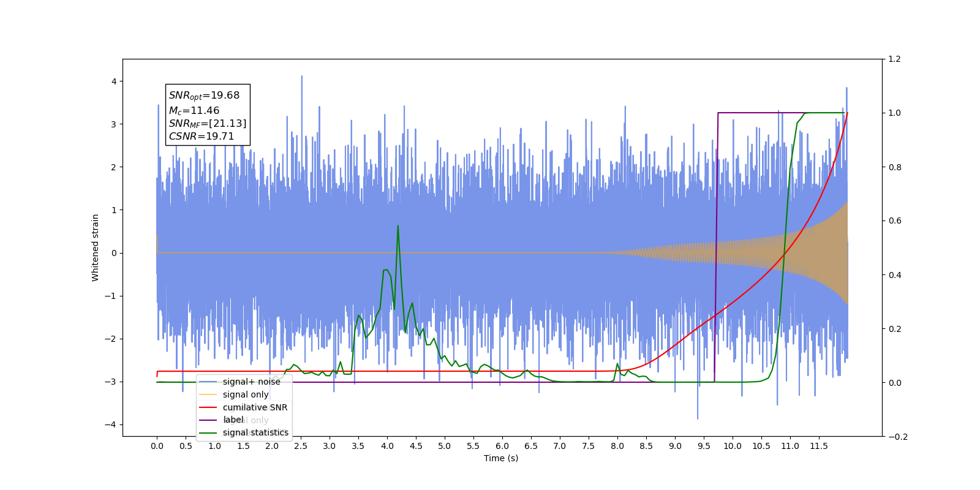980x490 pixels.
Task: Click left y-axis tick label −3
Action: pyautogui.click(x=110, y=382)
